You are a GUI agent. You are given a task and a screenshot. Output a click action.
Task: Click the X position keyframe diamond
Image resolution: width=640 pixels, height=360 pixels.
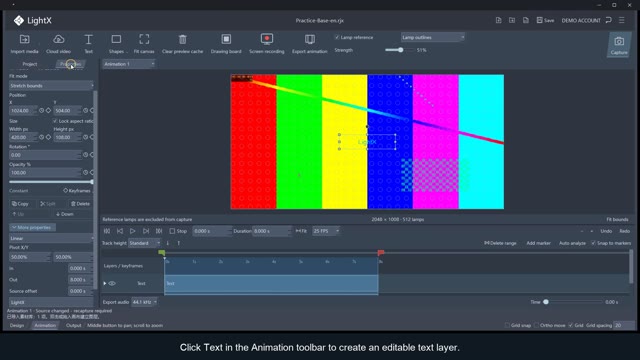(48, 111)
